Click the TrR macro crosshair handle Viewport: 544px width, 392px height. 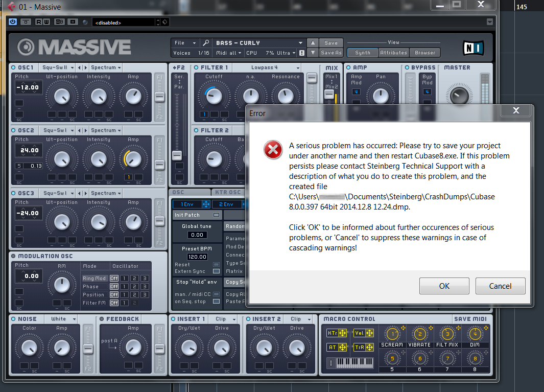pos(369,347)
